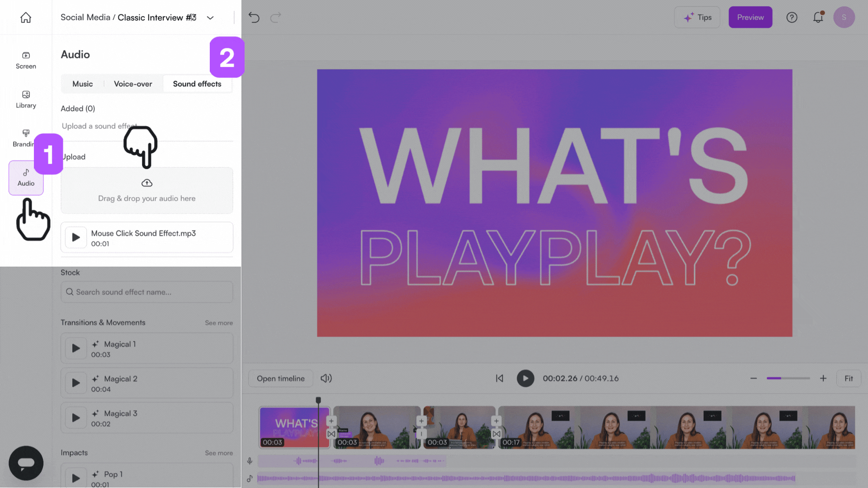Switch to the Music tab

click(82, 84)
